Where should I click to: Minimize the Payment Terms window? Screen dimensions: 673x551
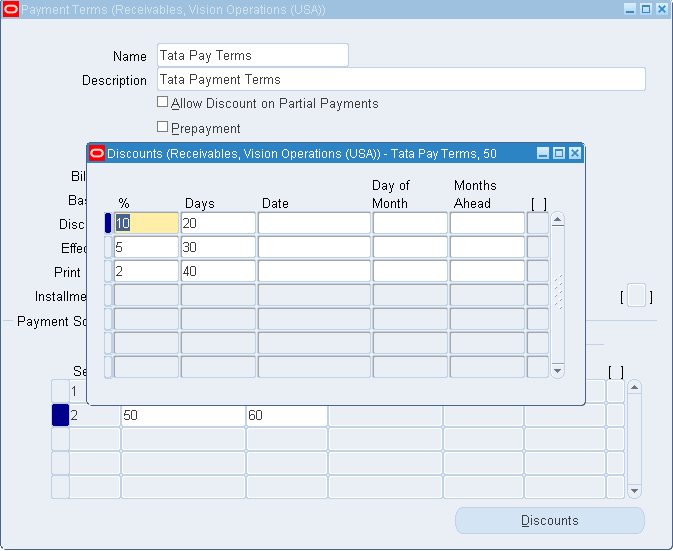630,9
